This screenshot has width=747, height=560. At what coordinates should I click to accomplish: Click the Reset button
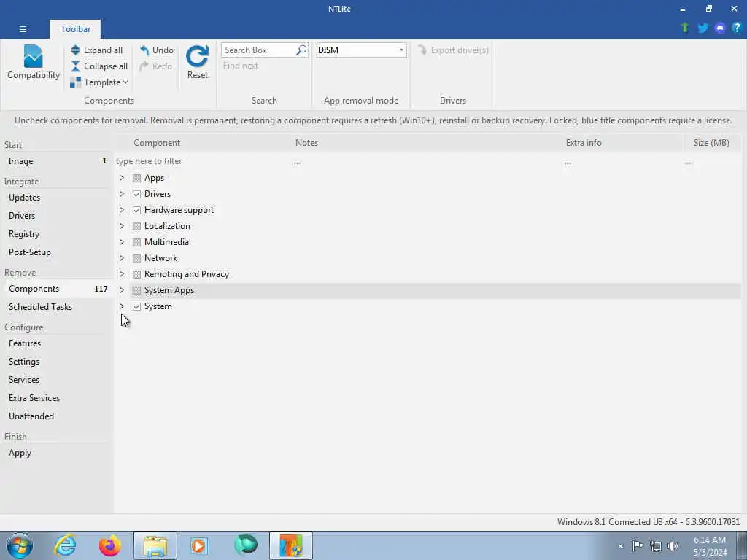click(197, 63)
